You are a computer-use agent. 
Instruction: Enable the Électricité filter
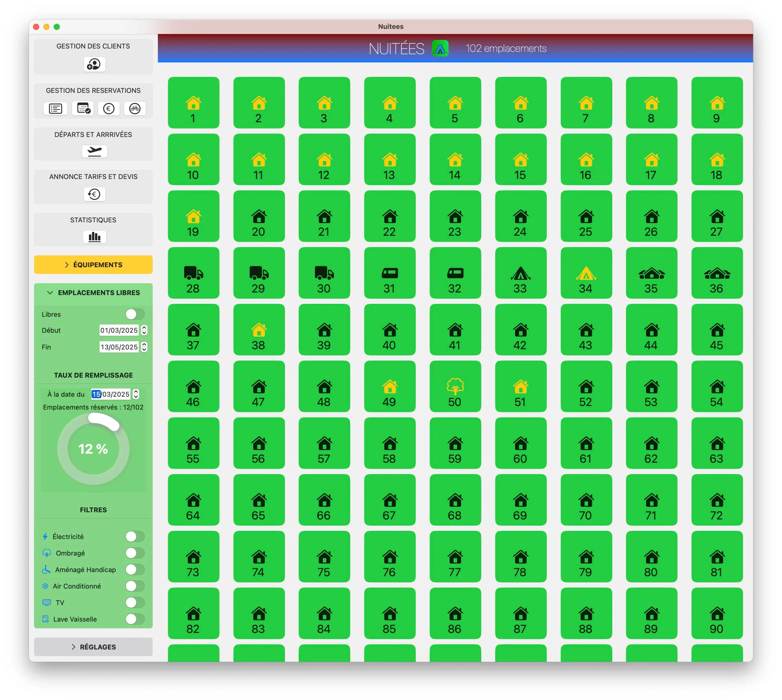coord(135,536)
